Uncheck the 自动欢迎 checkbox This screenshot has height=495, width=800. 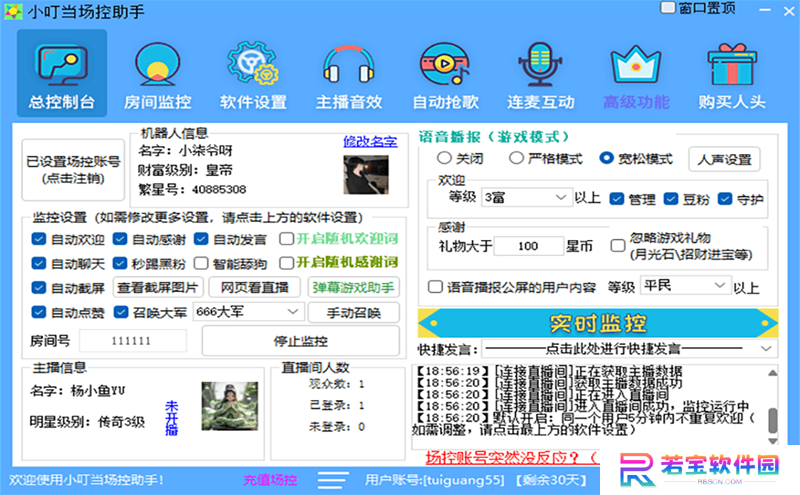[39, 239]
